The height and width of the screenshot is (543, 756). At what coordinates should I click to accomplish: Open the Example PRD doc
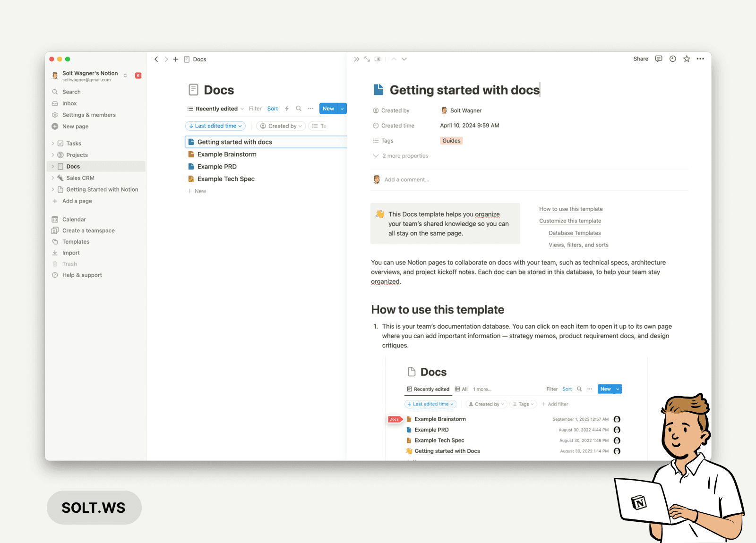(x=217, y=167)
